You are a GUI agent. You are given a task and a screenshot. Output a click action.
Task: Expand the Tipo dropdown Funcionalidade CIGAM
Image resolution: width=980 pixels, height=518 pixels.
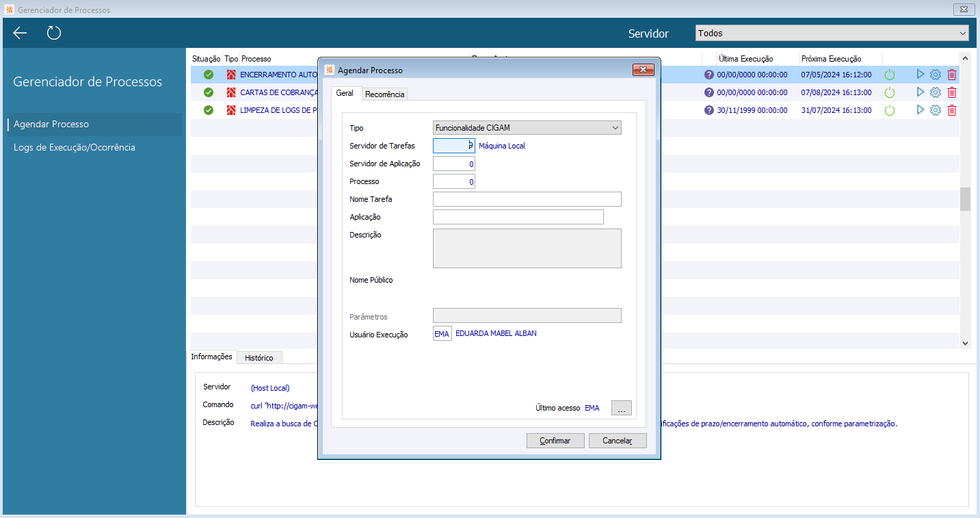coord(527,127)
